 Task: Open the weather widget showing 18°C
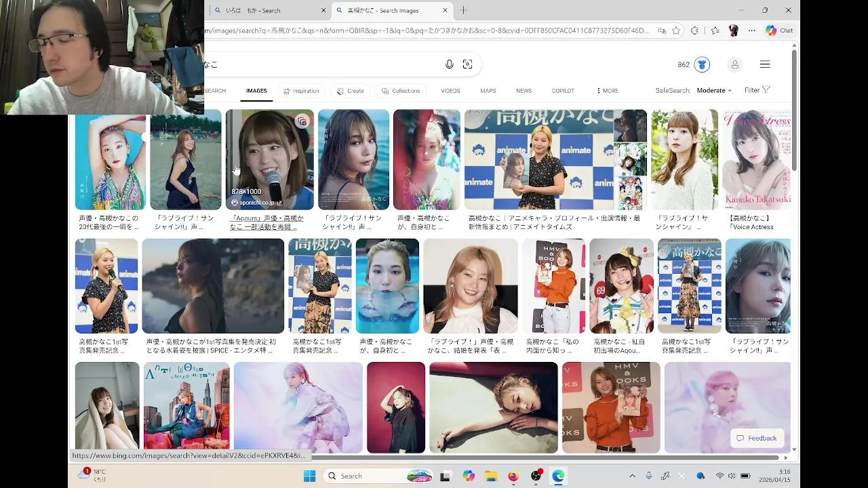pos(93,475)
